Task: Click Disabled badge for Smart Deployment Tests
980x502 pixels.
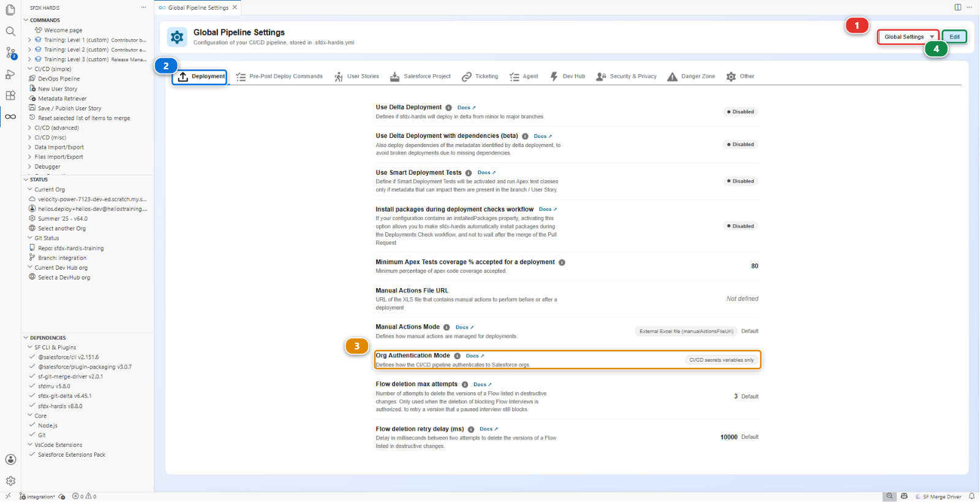Action: coord(741,181)
